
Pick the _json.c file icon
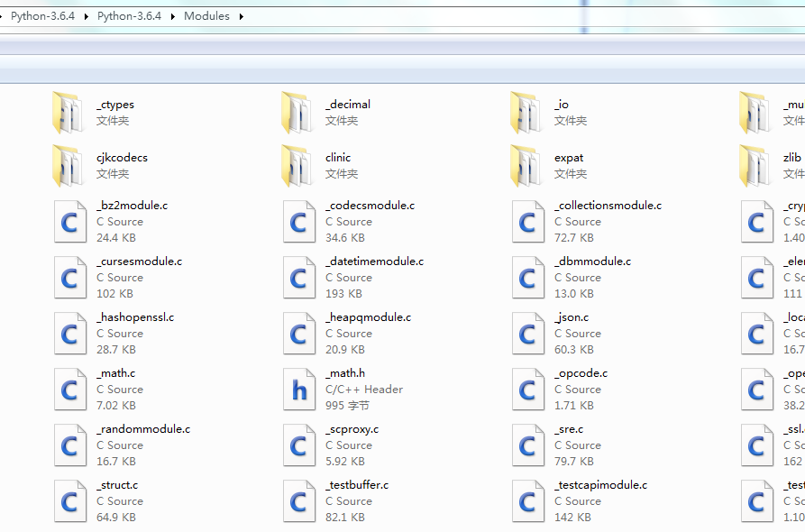click(x=528, y=334)
